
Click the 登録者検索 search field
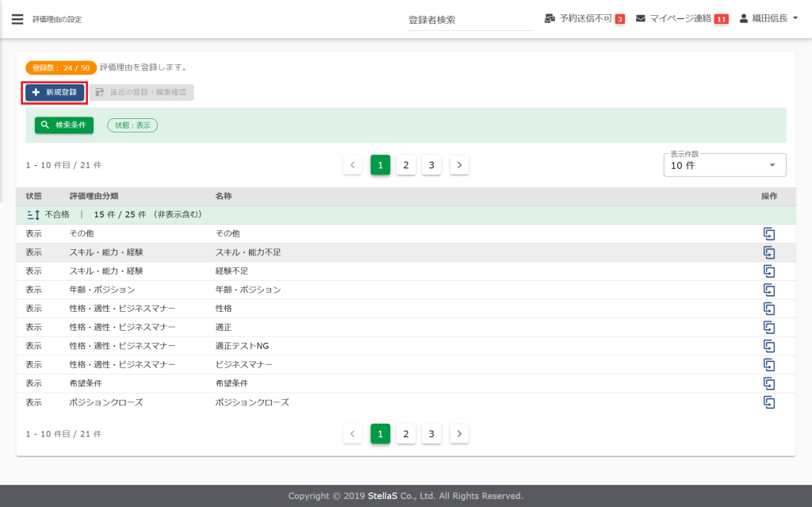[470, 20]
